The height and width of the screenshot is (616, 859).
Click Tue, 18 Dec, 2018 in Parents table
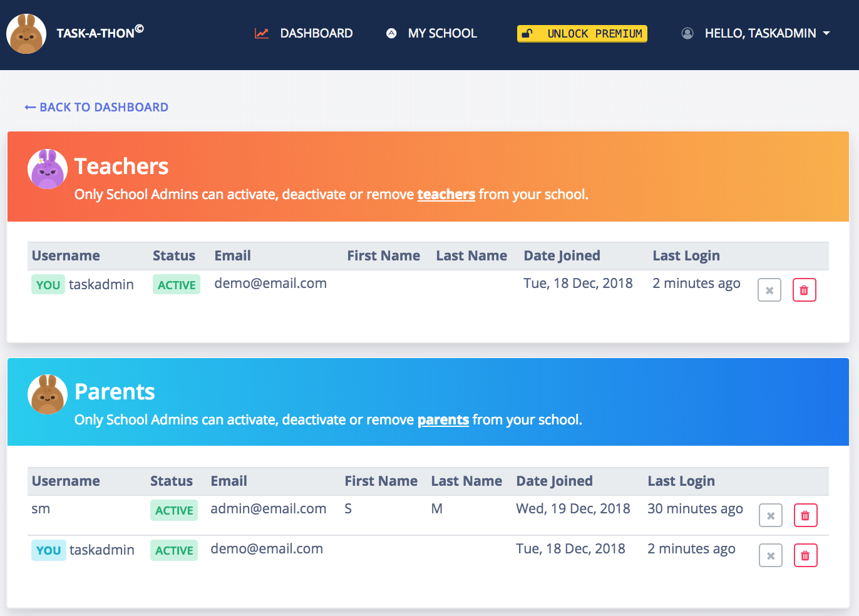[571, 548]
